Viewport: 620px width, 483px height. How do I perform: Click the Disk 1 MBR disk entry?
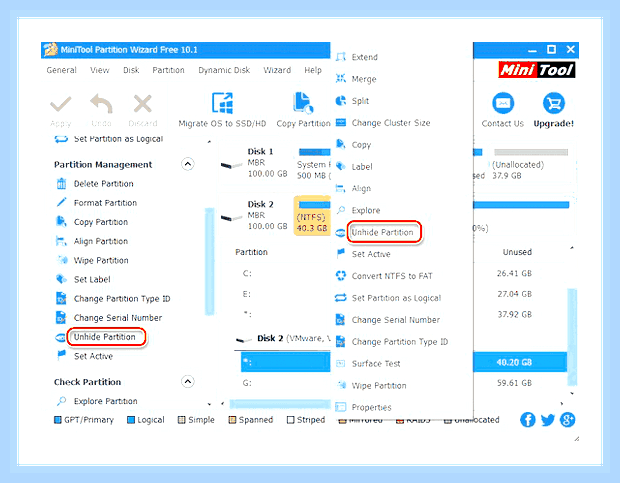(x=255, y=162)
